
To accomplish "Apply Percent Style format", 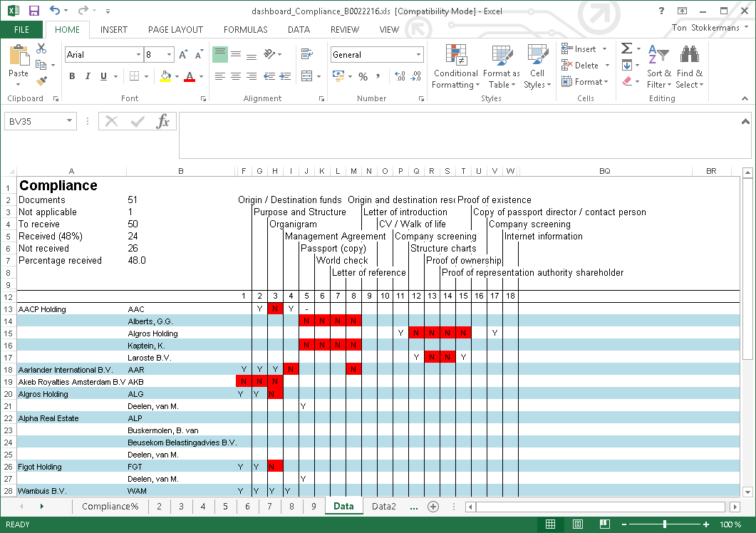I will (x=363, y=76).
